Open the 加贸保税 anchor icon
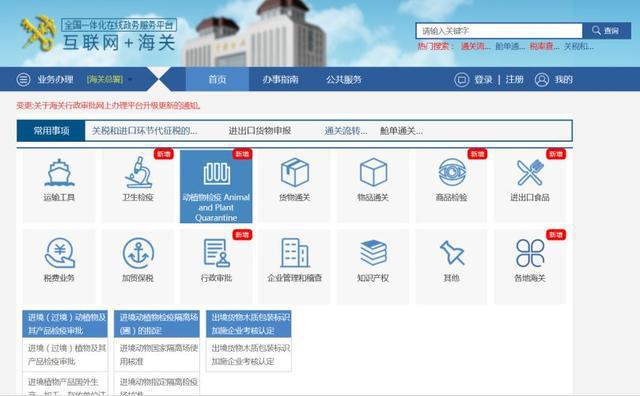The width and height of the screenshot is (640, 396). 138,254
